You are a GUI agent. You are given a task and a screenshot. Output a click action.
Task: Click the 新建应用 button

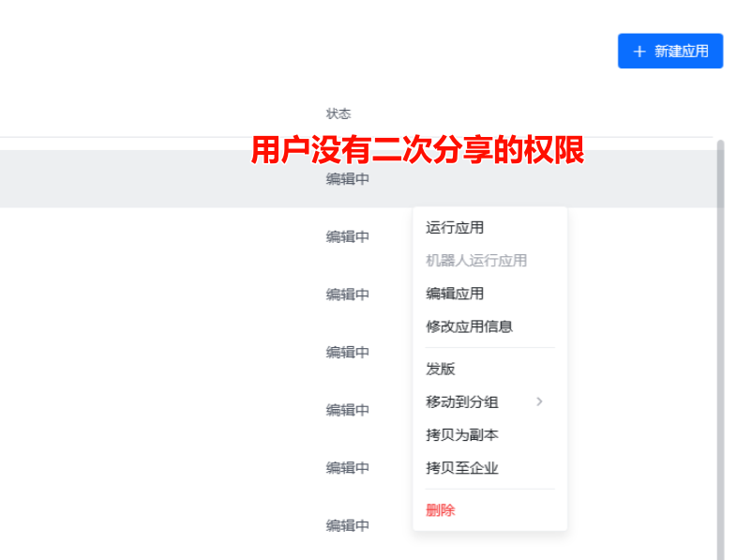[670, 51]
